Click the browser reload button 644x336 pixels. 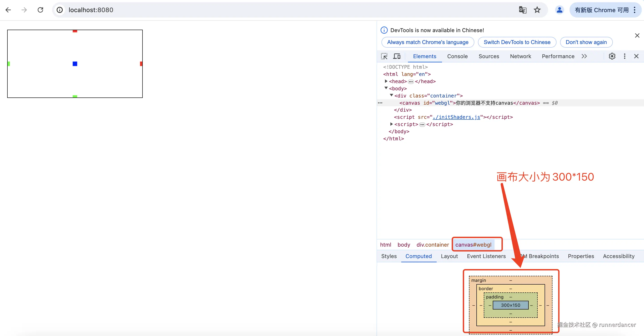(x=40, y=10)
